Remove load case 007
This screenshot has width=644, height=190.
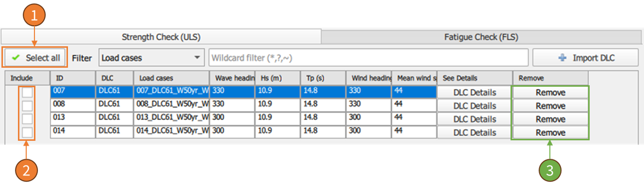pos(550,92)
